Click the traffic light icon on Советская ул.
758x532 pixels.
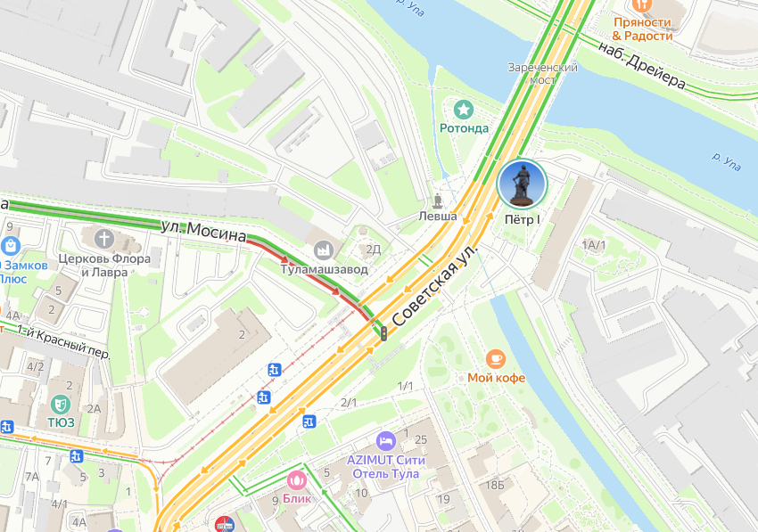tap(383, 333)
